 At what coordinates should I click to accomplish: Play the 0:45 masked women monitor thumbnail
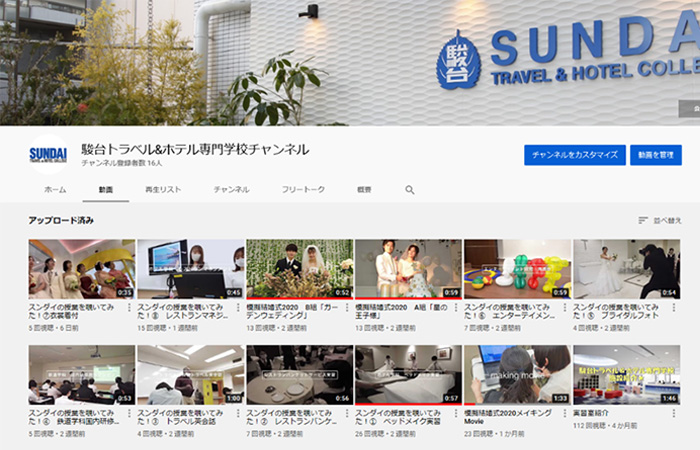pos(191,269)
